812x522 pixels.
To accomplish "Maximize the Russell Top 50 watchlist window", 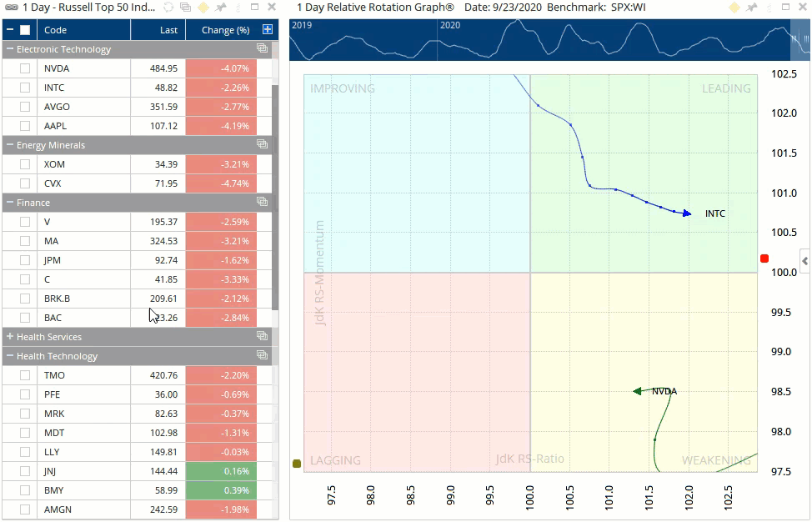I will click(x=254, y=7).
